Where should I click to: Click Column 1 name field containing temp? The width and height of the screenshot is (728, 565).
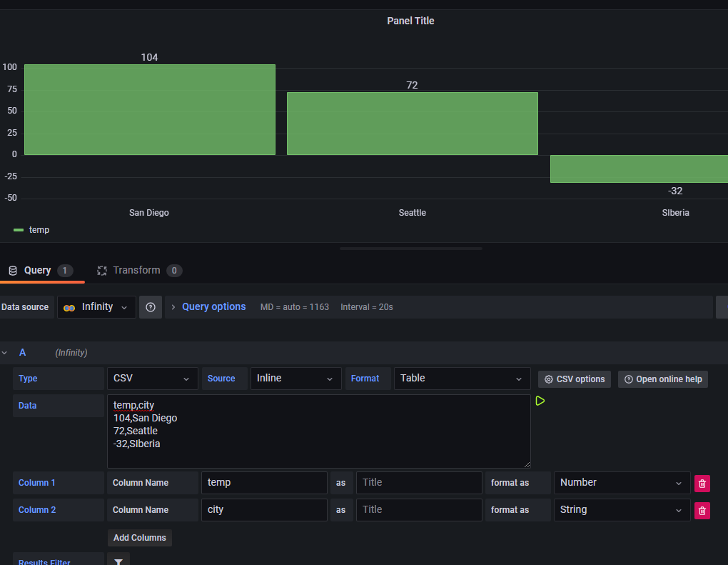(264, 483)
